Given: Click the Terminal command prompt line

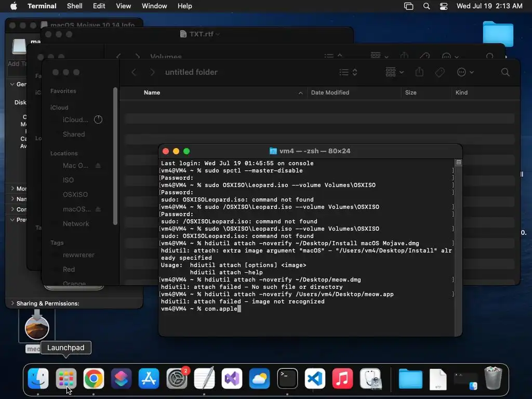Looking at the screenshot, I should coord(201,309).
